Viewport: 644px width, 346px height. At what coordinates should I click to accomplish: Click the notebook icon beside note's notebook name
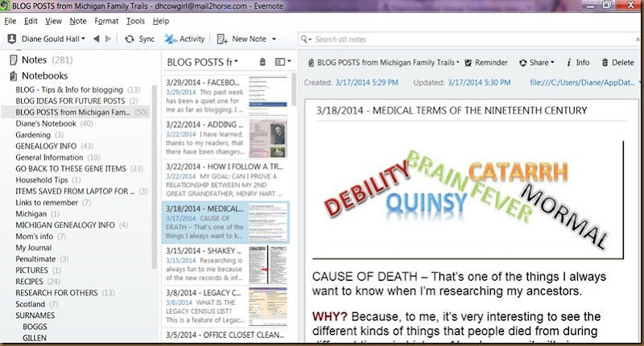point(312,63)
